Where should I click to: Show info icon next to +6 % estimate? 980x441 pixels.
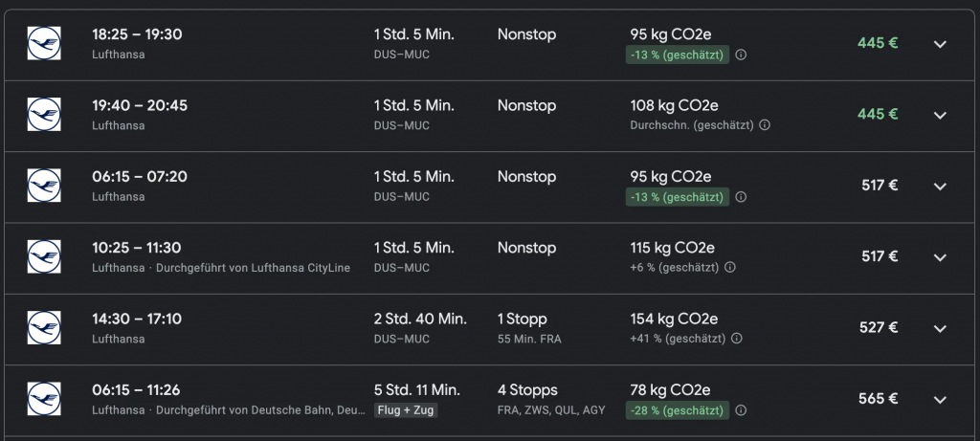click(730, 267)
